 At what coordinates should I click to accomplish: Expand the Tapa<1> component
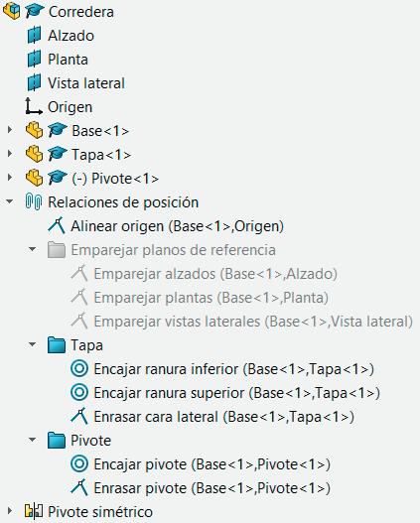click(10, 154)
